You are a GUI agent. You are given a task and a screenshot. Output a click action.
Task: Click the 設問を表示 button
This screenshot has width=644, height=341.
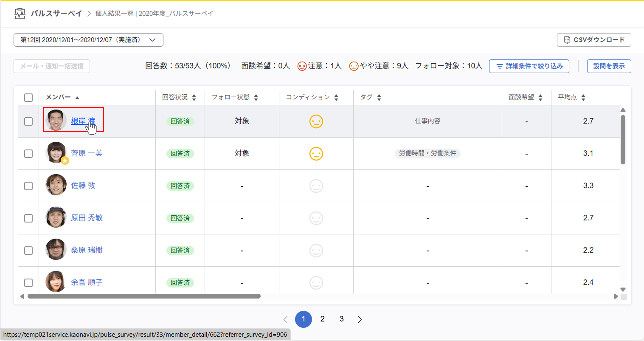(x=609, y=66)
